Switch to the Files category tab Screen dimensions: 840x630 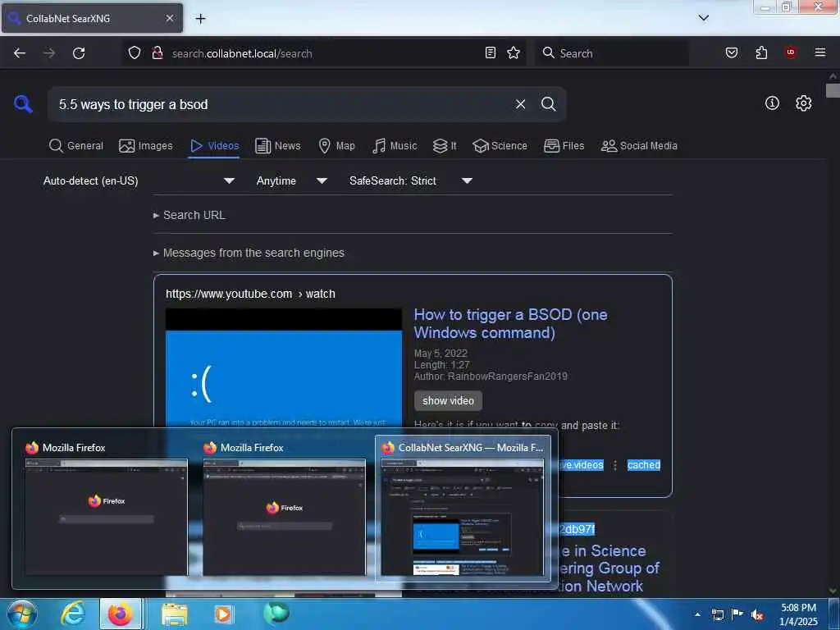tap(564, 146)
